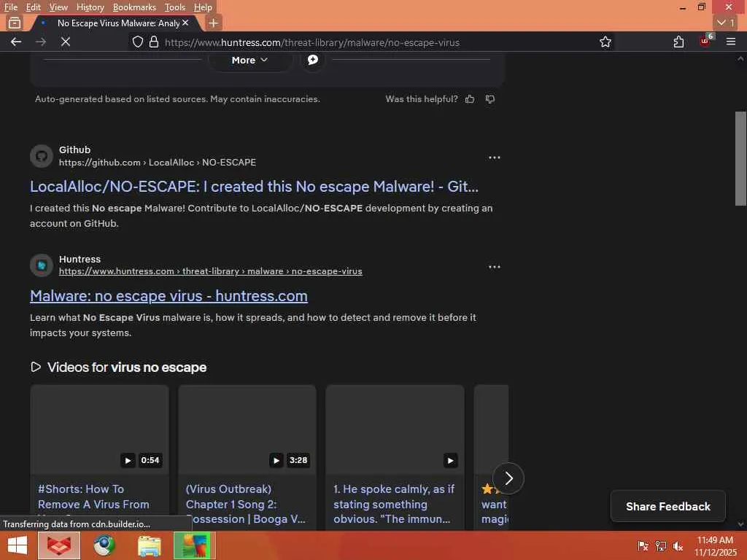Screen dimensions: 747x560
Task: Click the huntress.com threat-library breadcrumb URL
Action: 211,271
